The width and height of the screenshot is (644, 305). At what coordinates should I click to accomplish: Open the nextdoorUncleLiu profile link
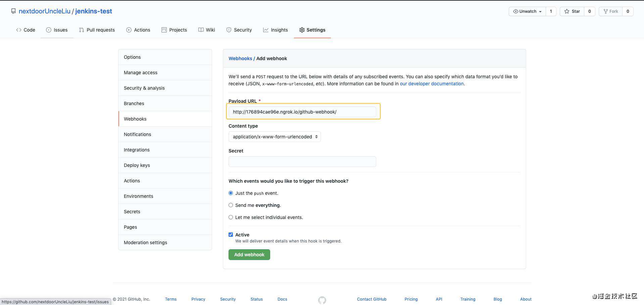pos(45,11)
